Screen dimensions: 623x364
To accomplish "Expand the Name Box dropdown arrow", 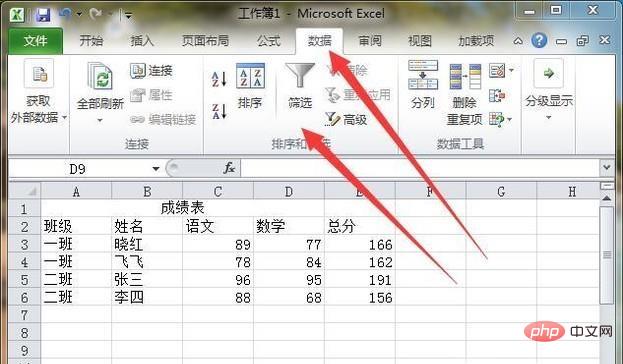I will (156, 169).
